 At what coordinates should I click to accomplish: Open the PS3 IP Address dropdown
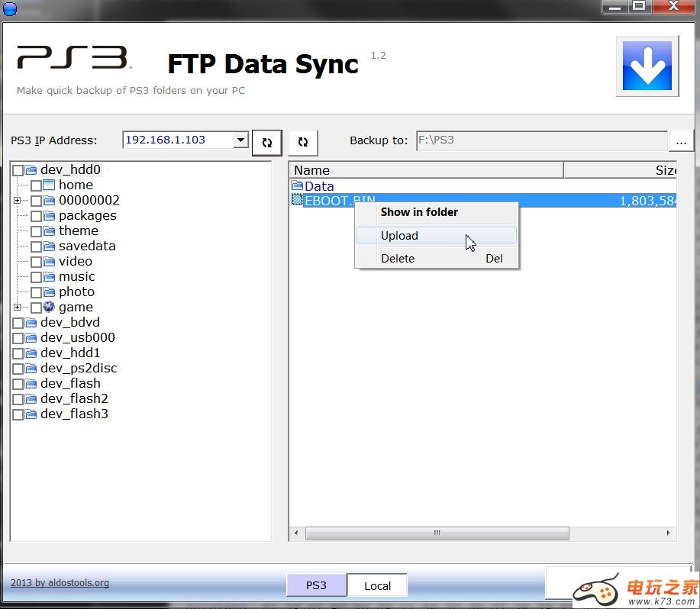point(241,140)
